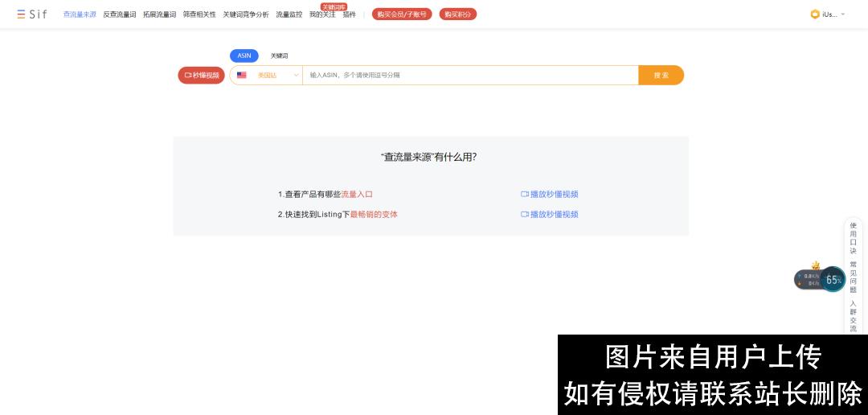The width and height of the screenshot is (868, 415).
Task: Open 拓展流量词 in the top nav
Action: (x=159, y=14)
